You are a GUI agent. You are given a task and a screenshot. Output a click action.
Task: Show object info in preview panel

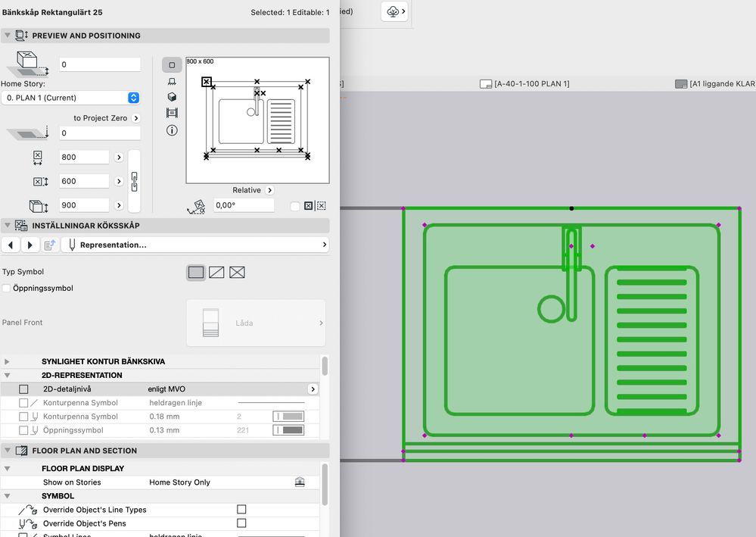click(172, 130)
